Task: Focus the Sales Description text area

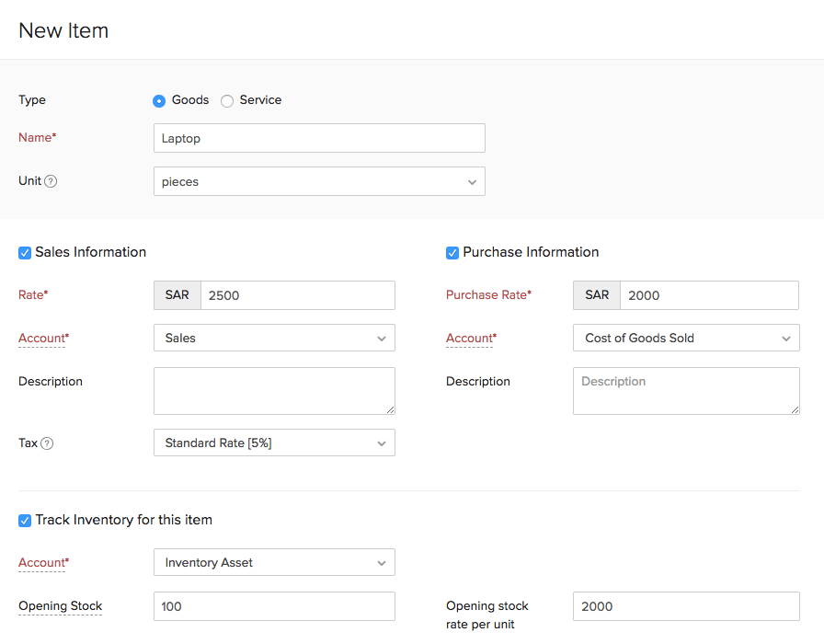Action: point(274,390)
